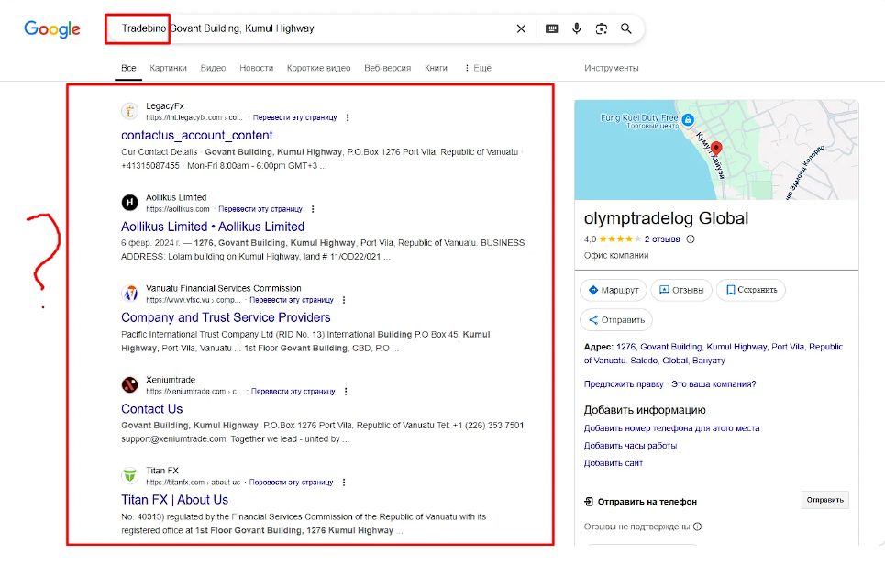The height and width of the screenshot is (588, 885).
Task: Click Добавить сайт link
Action: 614,463
